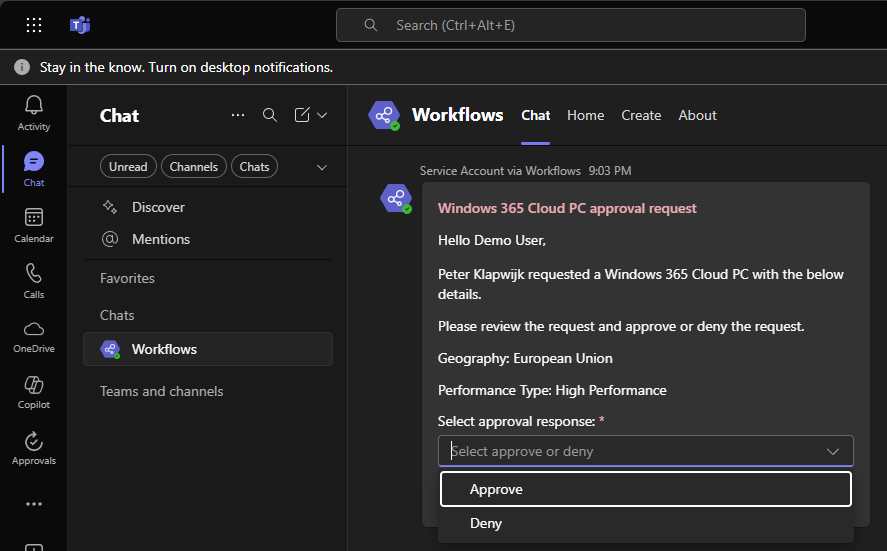Viewport: 887px width, 551px height.
Task: Start new chat compose icon
Action: coord(302,115)
